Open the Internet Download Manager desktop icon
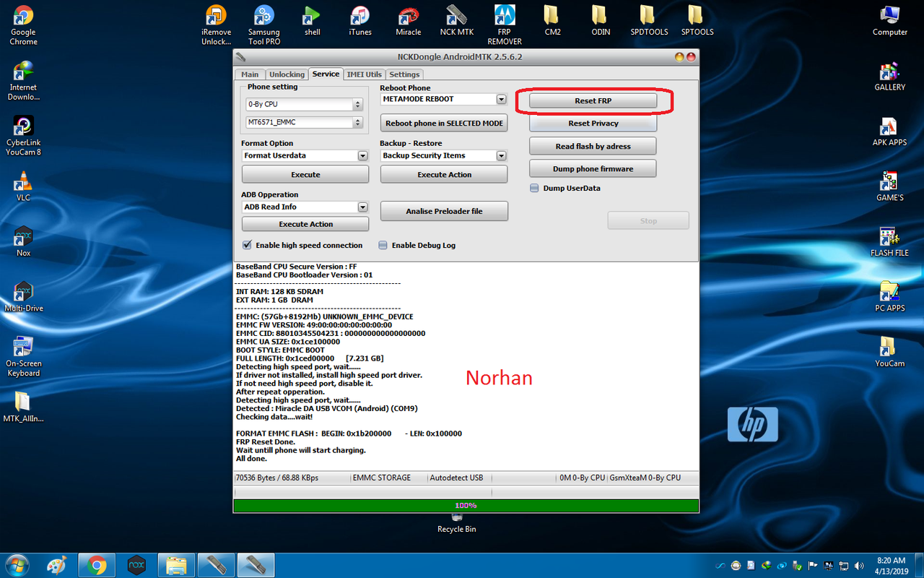This screenshot has height=578, width=924. click(x=23, y=80)
